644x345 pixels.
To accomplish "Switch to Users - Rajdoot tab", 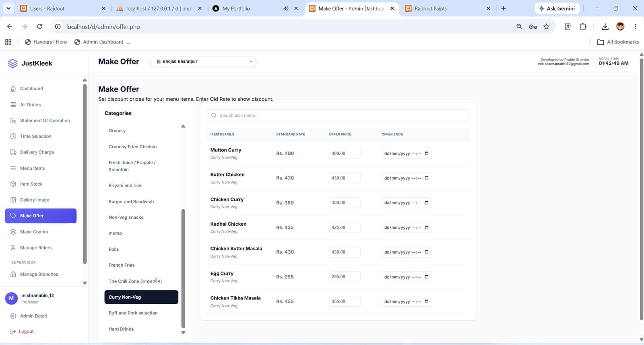I will (x=62, y=8).
